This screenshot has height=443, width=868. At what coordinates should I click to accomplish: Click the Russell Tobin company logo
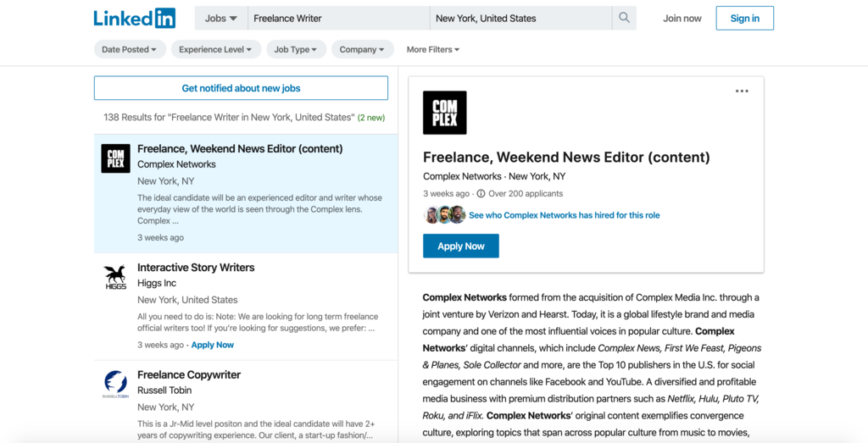(115, 385)
